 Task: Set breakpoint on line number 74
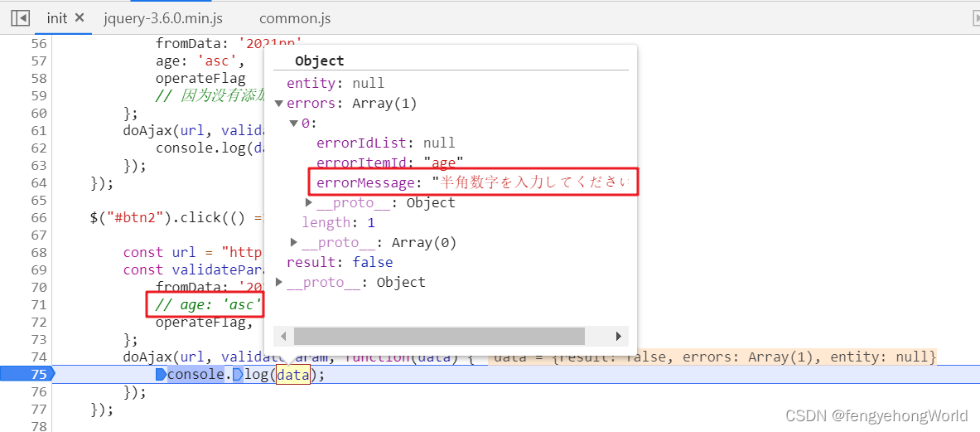[x=39, y=357]
